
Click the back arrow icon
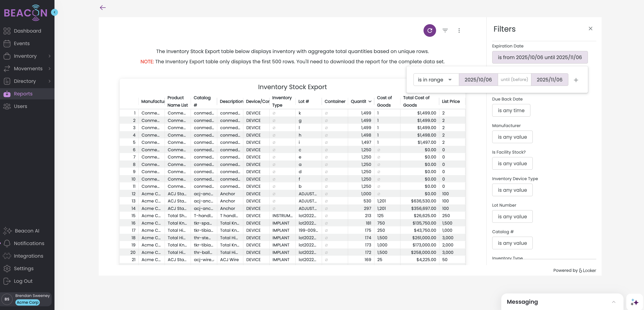click(x=103, y=7)
